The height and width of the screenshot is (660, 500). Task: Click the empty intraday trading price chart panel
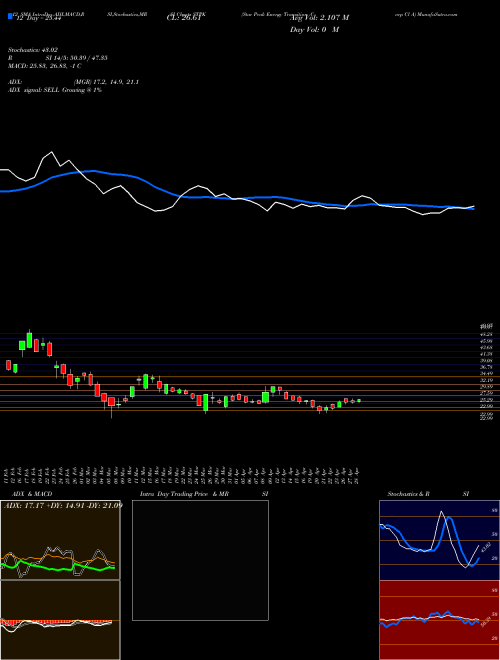tap(200, 560)
